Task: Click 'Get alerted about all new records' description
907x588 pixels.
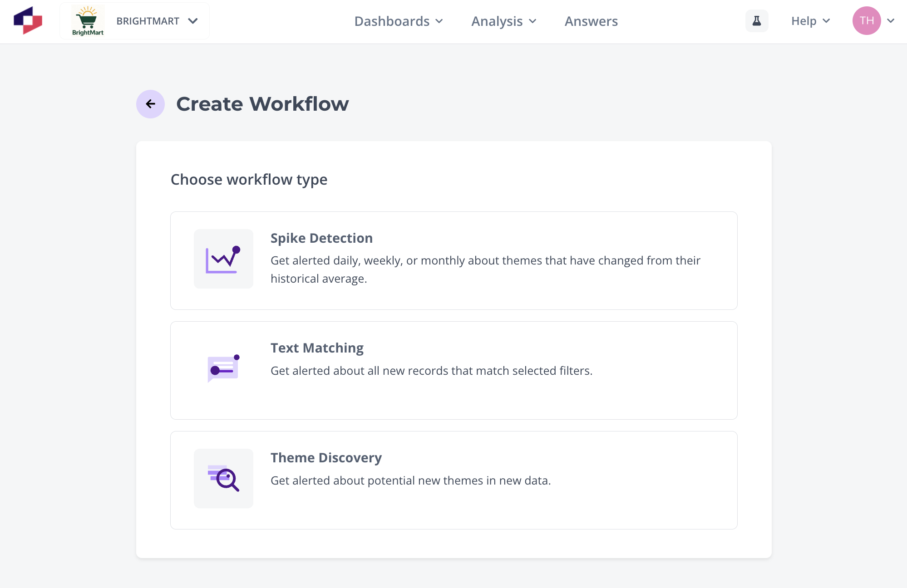Action: pos(431,371)
